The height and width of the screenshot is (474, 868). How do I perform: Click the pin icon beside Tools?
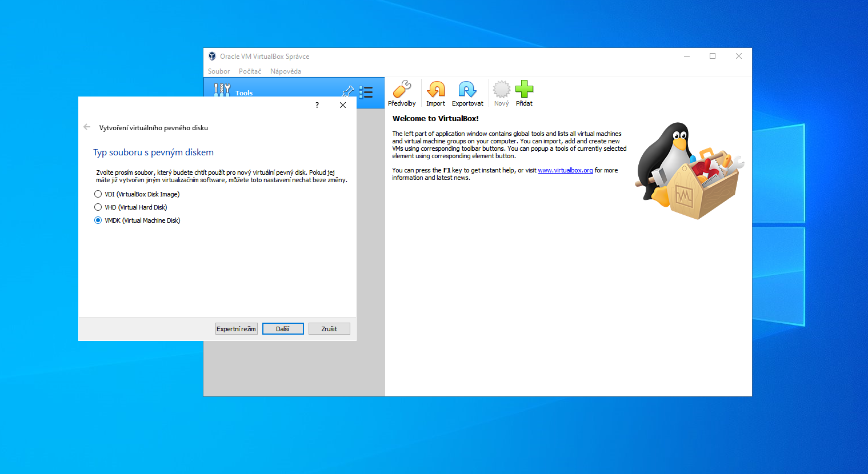click(x=348, y=91)
